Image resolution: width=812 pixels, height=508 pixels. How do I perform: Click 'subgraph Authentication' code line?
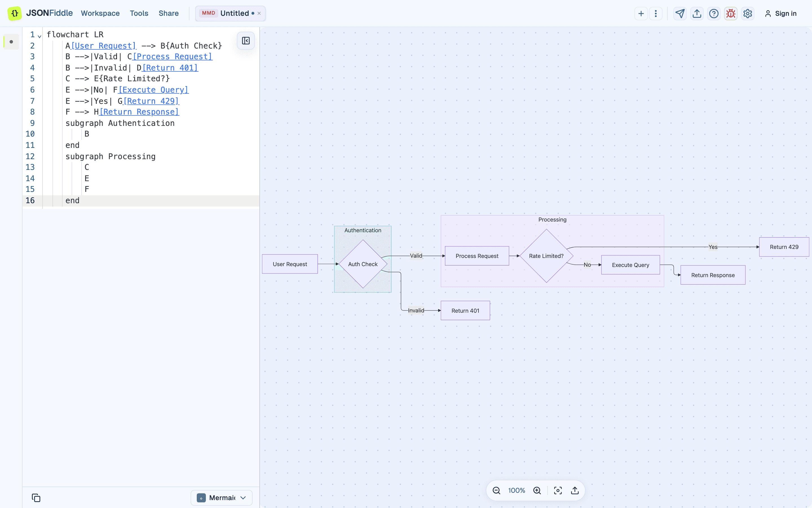click(x=120, y=123)
